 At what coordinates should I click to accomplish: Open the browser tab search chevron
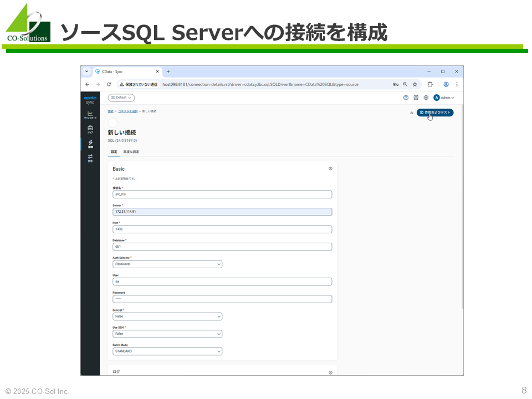[87, 71]
